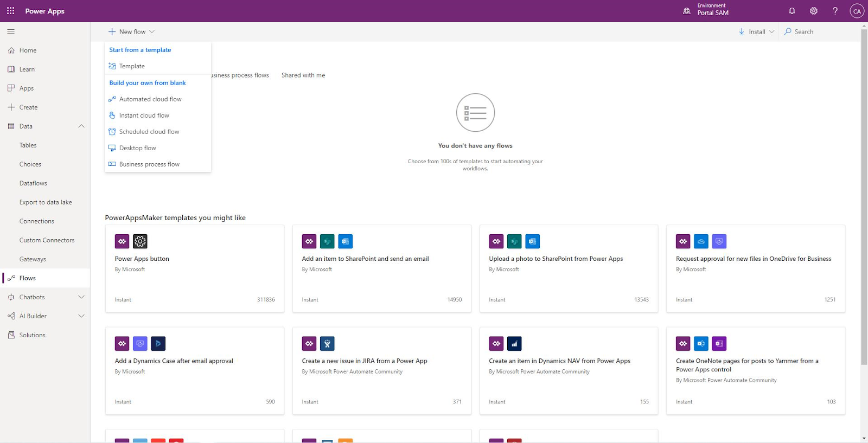Click the Learn book icon
The width and height of the screenshot is (868, 443).
(x=11, y=69)
